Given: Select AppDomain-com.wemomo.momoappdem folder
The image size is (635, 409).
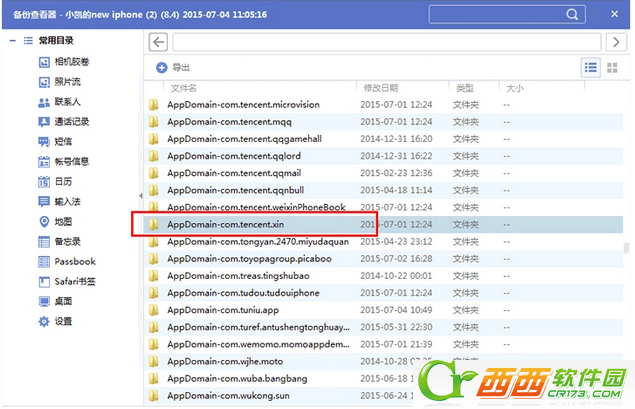Looking at the screenshot, I should click(x=383, y=344).
